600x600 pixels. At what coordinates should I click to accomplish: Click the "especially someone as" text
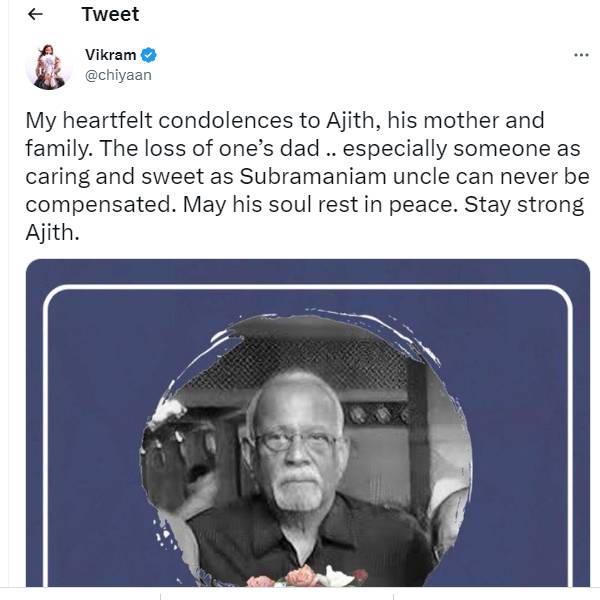(461, 149)
